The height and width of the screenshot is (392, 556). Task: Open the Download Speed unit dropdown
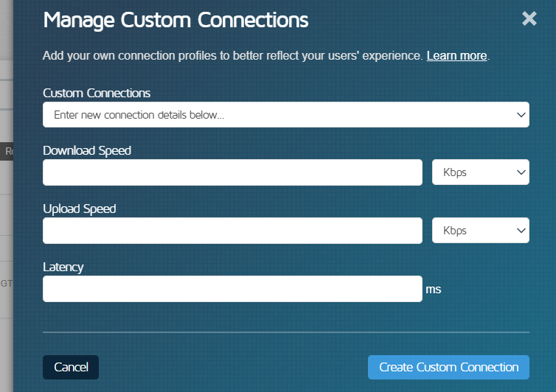[x=480, y=172]
